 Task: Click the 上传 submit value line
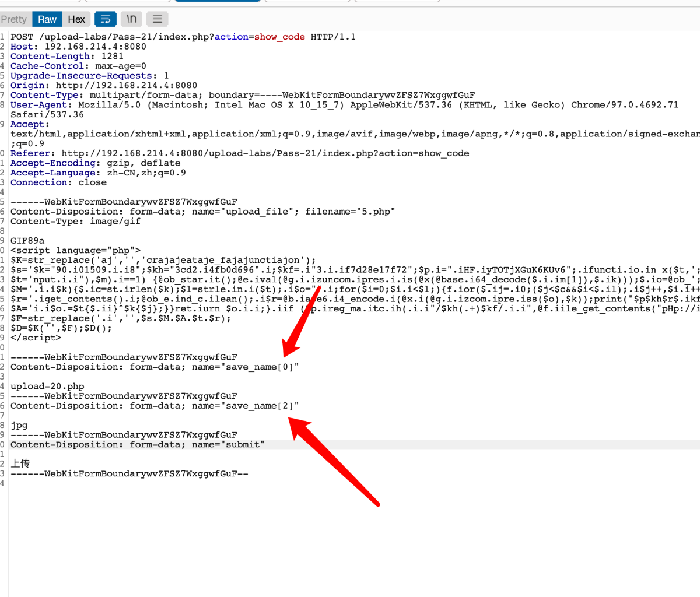tap(20, 464)
